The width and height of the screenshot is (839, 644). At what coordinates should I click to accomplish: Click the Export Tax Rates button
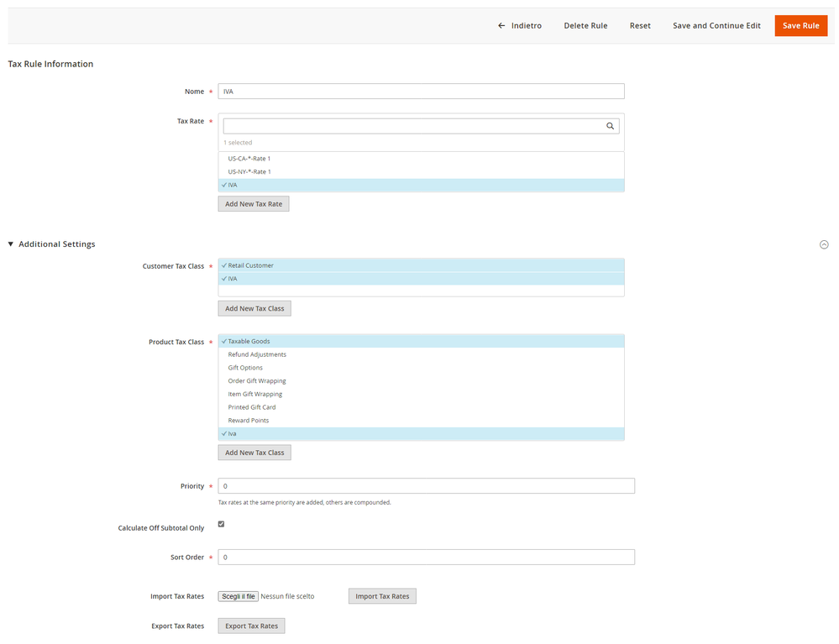point(251,626)
